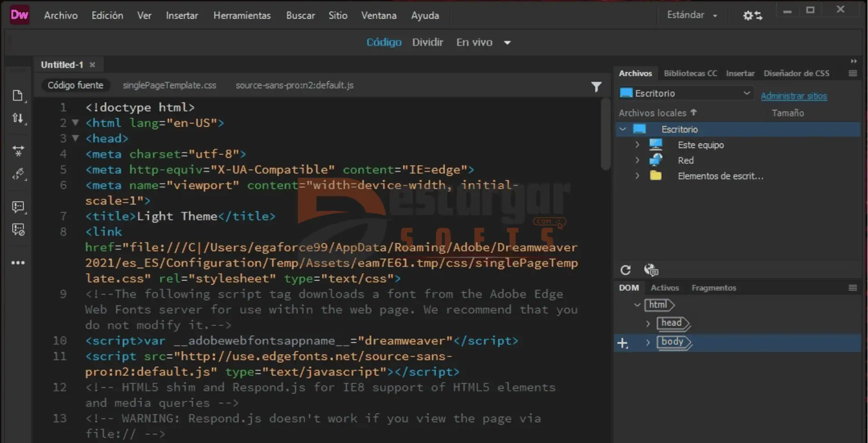The width and height of the screenshot is (868, 443).
Task: Open the Ver menu
Action: click(144, 15)
